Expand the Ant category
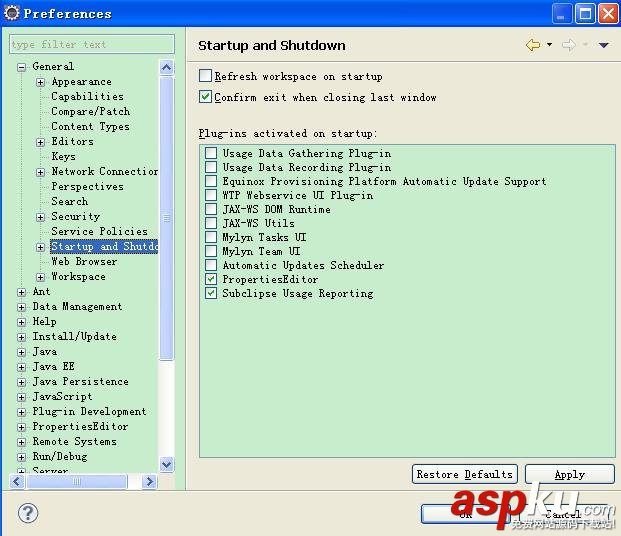Image resolution: width=621 pixels, height=536 pixels. click(22, 292)
